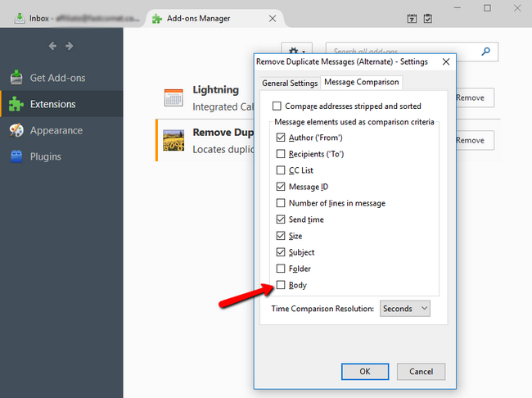Enable the Body checkbox
532x398 pixels.
281,285
